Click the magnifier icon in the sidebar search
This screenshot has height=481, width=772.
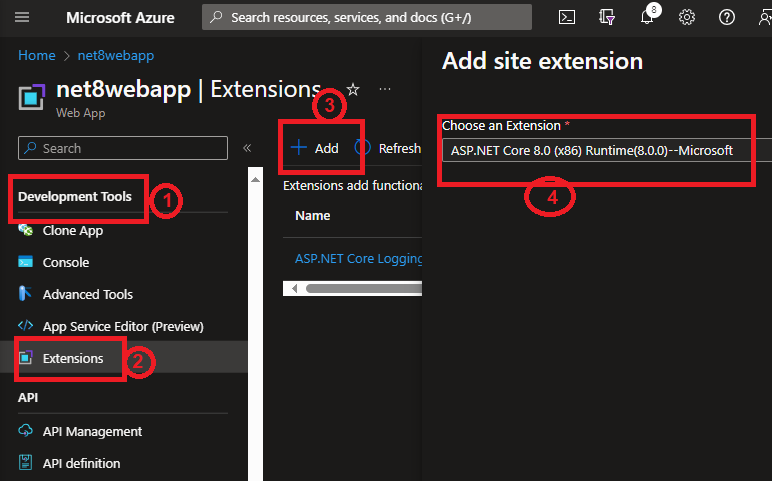(x=31, y=148)
